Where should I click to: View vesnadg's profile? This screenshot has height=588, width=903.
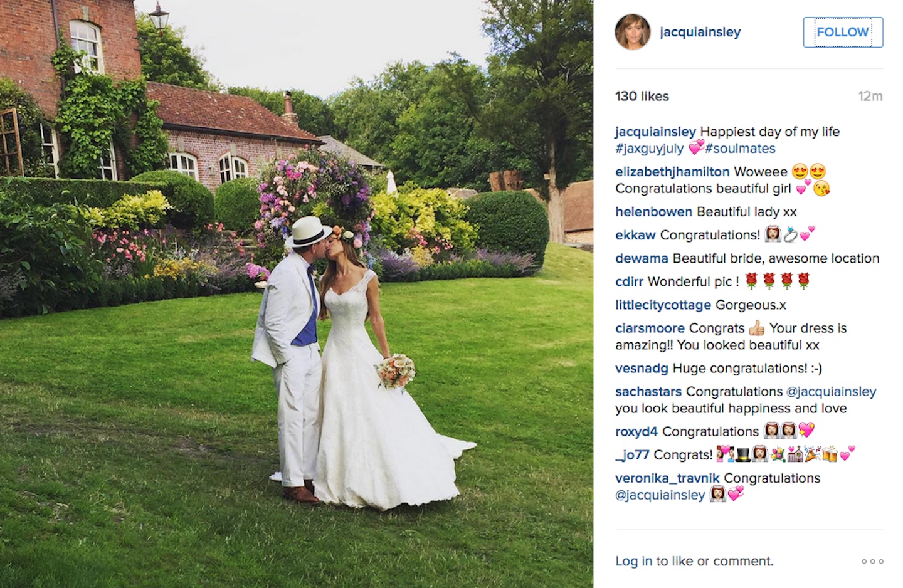642,368
